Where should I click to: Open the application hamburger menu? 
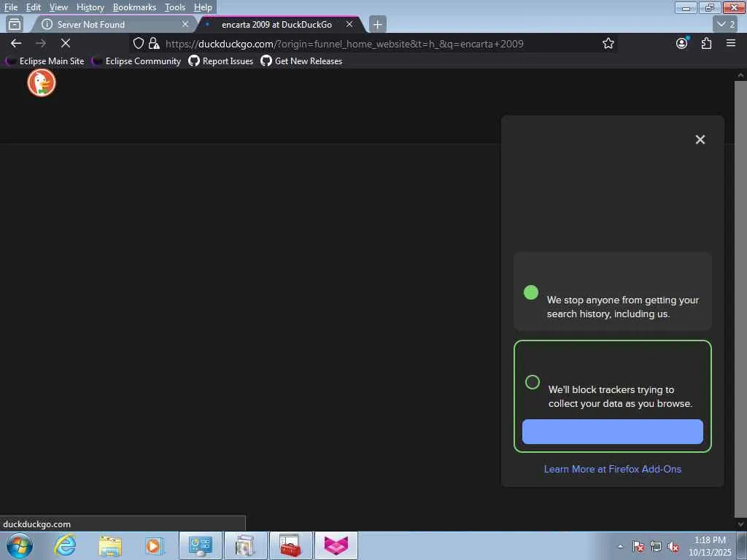click(731, 43)
